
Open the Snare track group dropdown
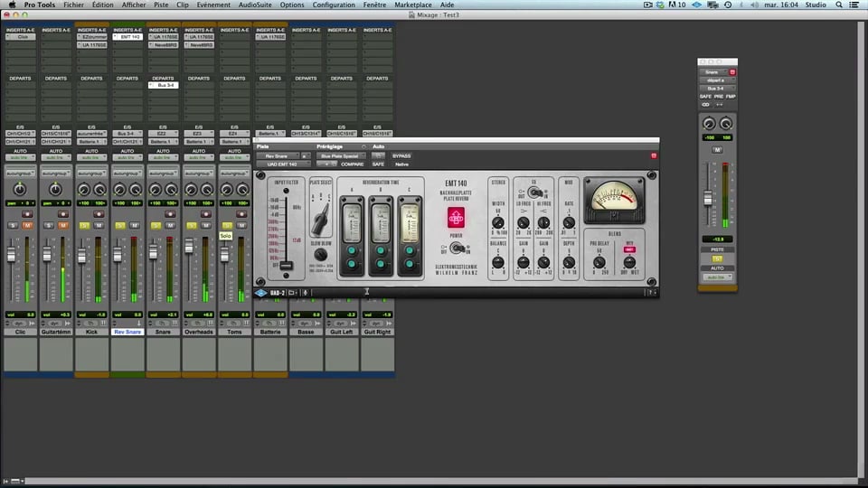(164, 174)
